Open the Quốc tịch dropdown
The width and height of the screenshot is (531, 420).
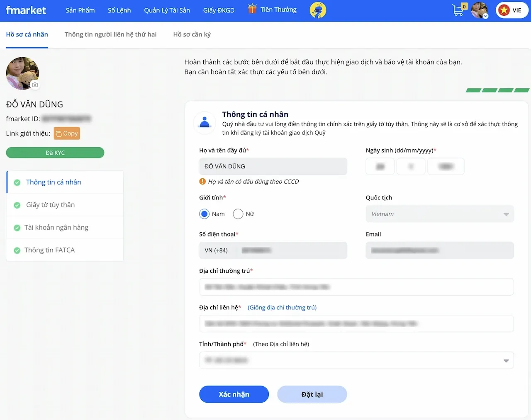click(x=439, y=214)
